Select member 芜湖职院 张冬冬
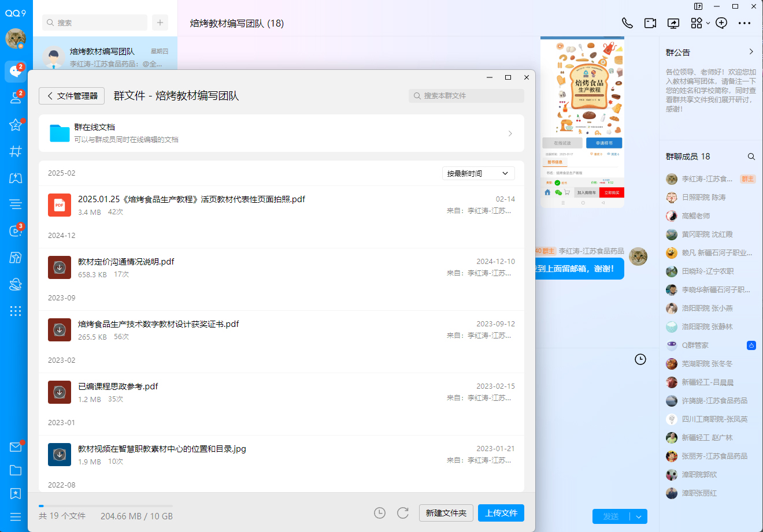Screen dimensions: 763x532 [711, 364]
